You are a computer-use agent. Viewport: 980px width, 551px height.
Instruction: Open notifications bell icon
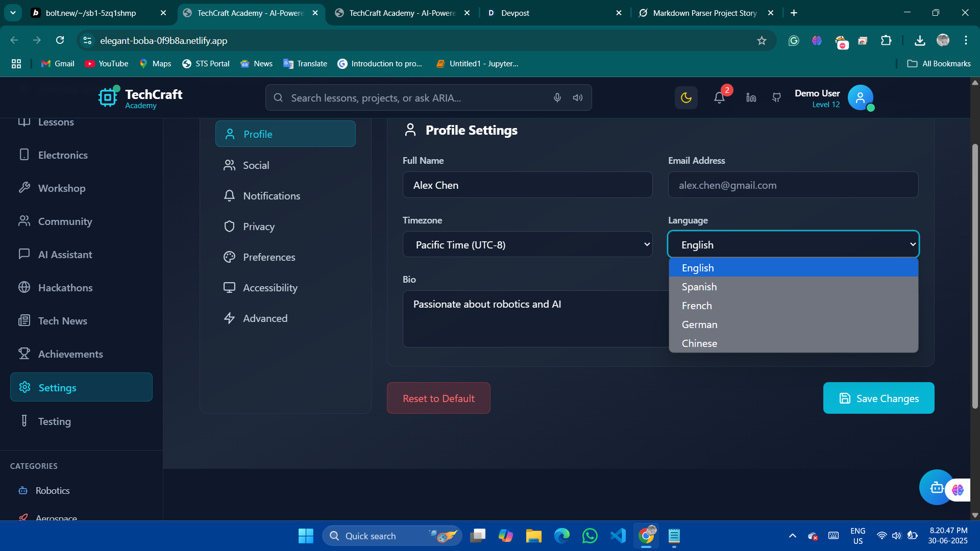719,98
